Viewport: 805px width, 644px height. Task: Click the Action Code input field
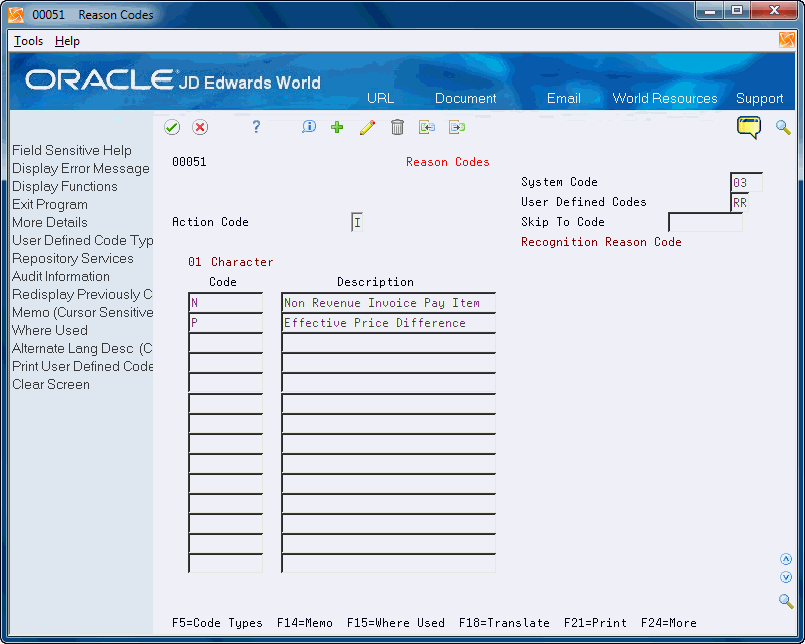(x=357, y=222)
